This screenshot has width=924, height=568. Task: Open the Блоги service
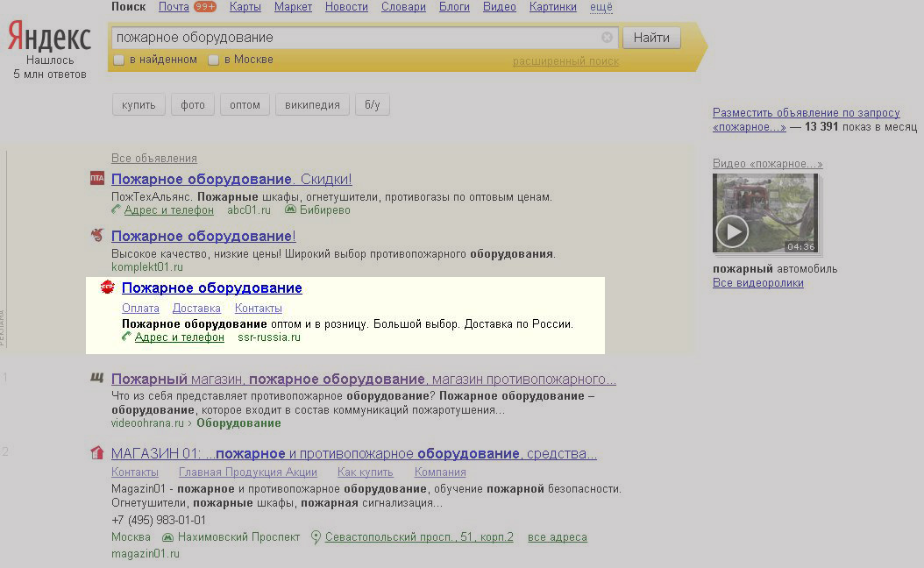[454, 7]
